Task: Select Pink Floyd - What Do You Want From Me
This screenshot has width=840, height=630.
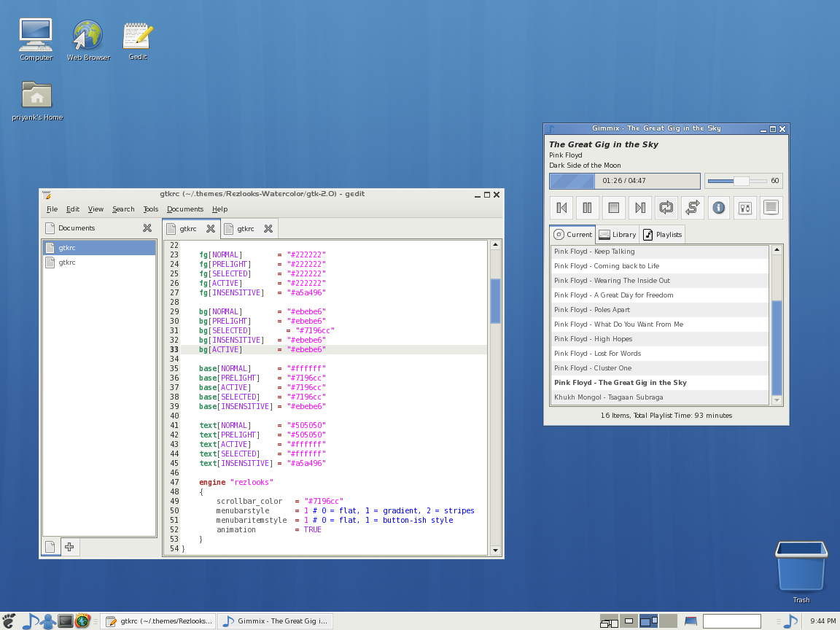Action: (659, 324)
